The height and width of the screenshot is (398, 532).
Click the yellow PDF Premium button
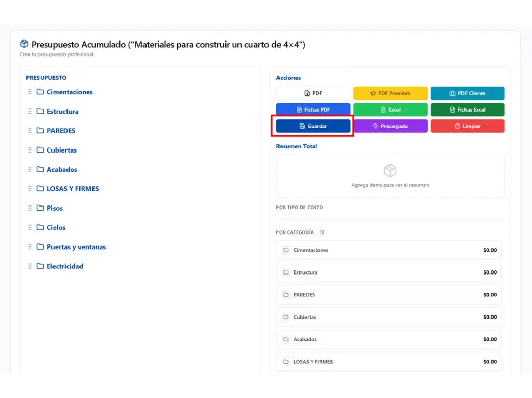[390, 93]
